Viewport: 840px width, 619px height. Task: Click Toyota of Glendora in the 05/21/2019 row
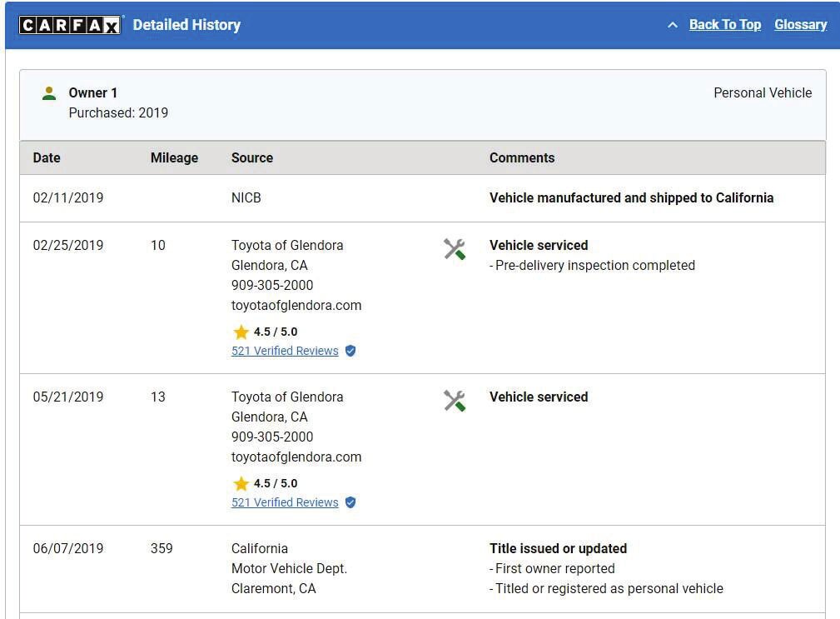[x=287, y=397]
